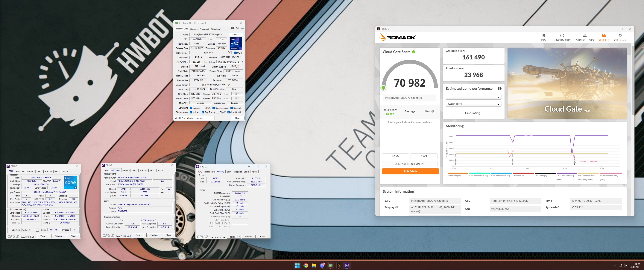This screenshot has height=270, width=644.
Task: Click the Close button in GPU-Z
Action: pyautogui.click(x=237, y=118)
